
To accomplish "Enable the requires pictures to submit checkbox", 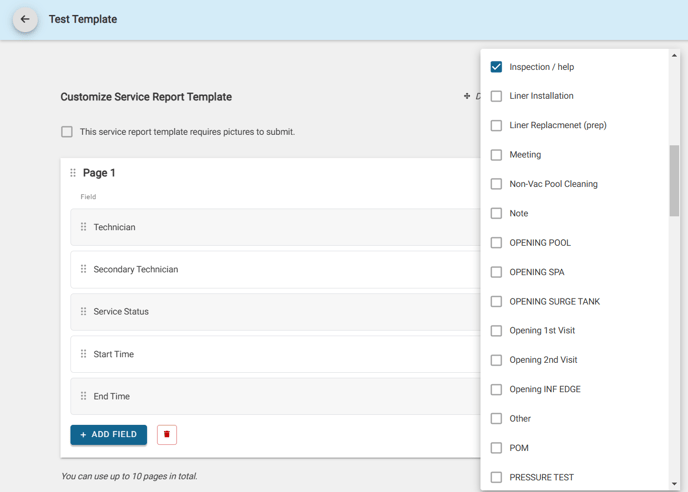I will click(67, 132).
